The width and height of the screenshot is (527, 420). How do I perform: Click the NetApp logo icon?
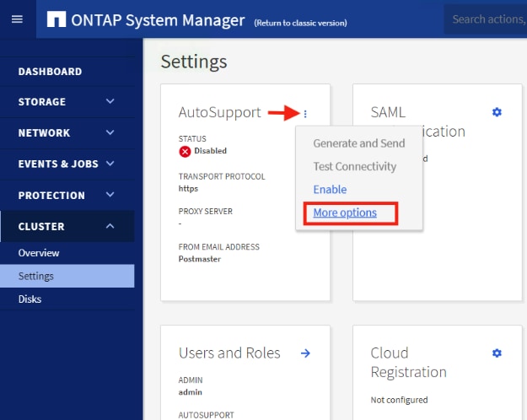click(56, 19)
